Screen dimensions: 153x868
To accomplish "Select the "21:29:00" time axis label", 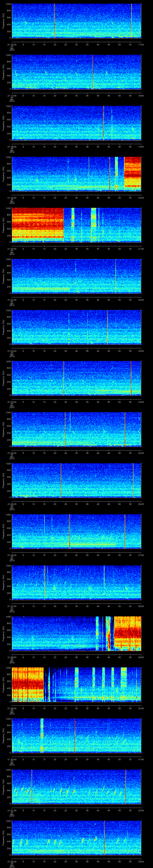I will coord(12,708).
